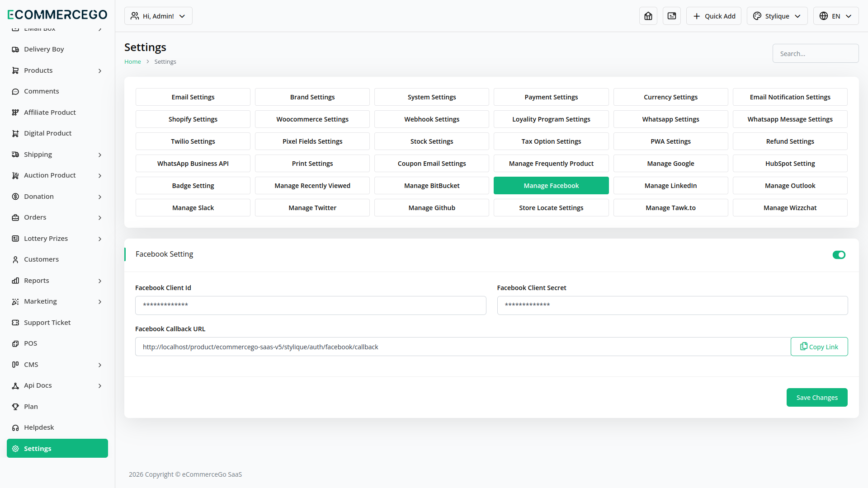Open the Manage Twitter tab
The height and width of the screenshot is (488, 868).
[x=312, y=207]
